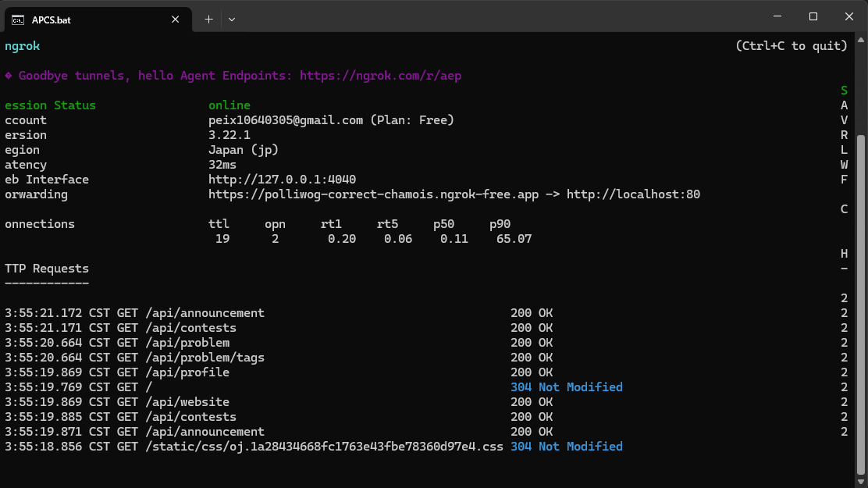
Task: Open a new terminal tab
Action: (208, 20)
